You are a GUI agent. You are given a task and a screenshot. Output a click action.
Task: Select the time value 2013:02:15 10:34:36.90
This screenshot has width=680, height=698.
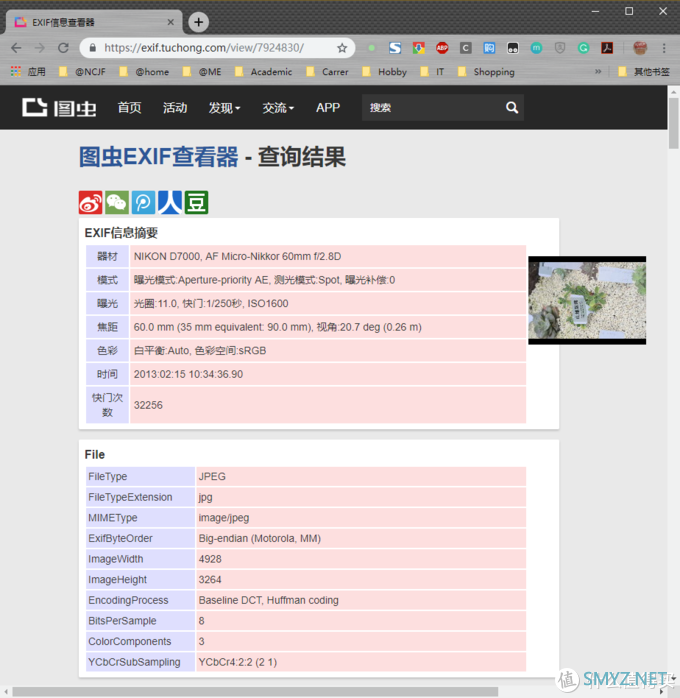[188, 374]
